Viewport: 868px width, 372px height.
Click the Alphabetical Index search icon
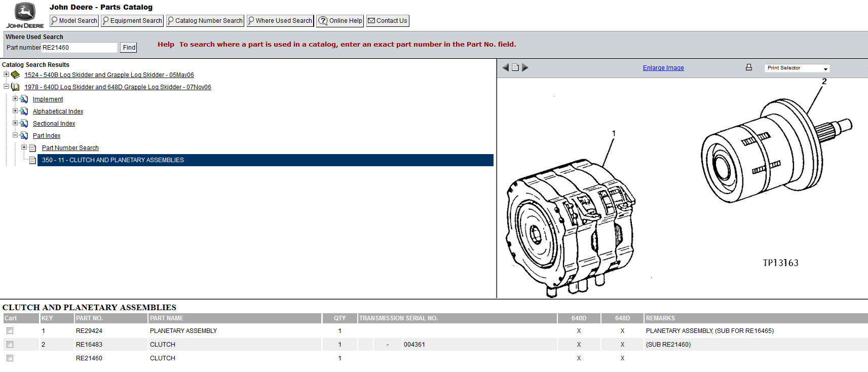[x=24, y=111]
